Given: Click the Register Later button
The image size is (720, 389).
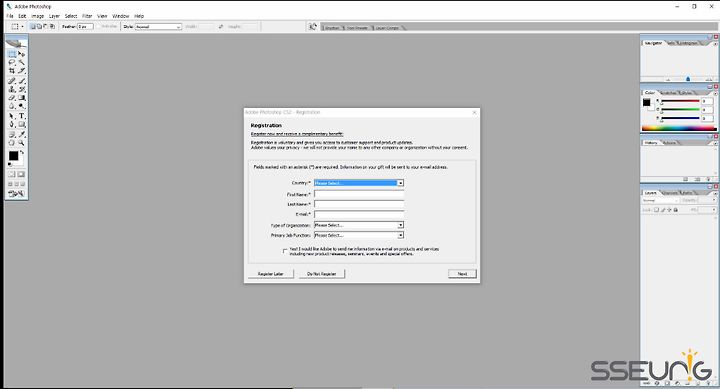Looking at the screenshot, I should [x=270, y=274].
